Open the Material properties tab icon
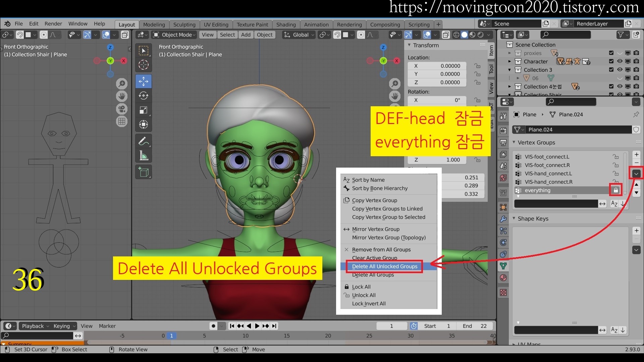Viewport: 644px width, 362px height. (503, 278)
